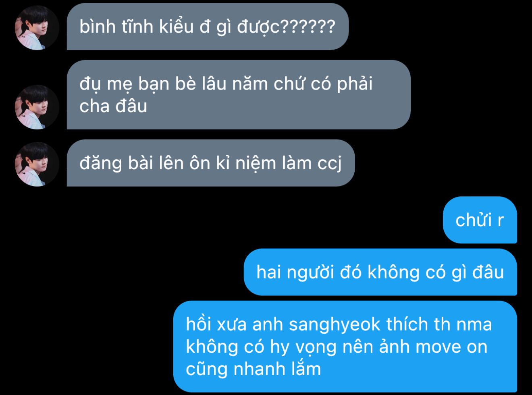The height and width of the screenshot is (395, 532).
Task: Open the sender's avatar beside 'bình tĩnh' message
Action: tap(37, 28)
